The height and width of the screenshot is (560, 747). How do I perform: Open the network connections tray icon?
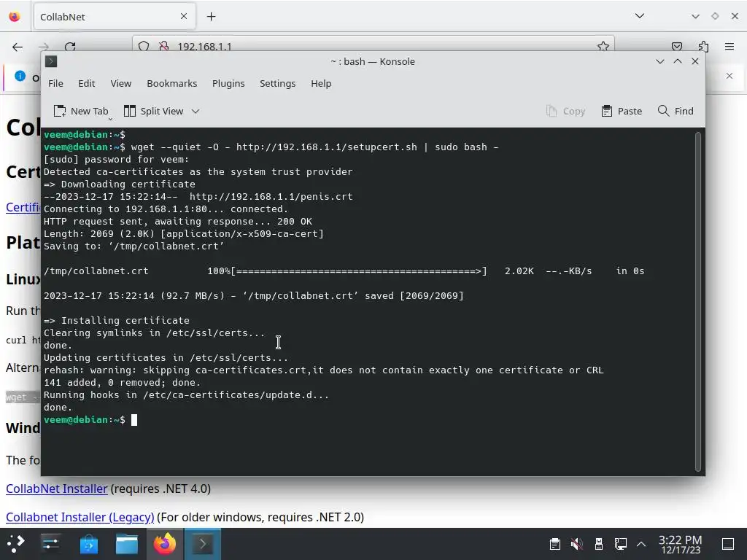pyautogui.click(x=620, y=544)
